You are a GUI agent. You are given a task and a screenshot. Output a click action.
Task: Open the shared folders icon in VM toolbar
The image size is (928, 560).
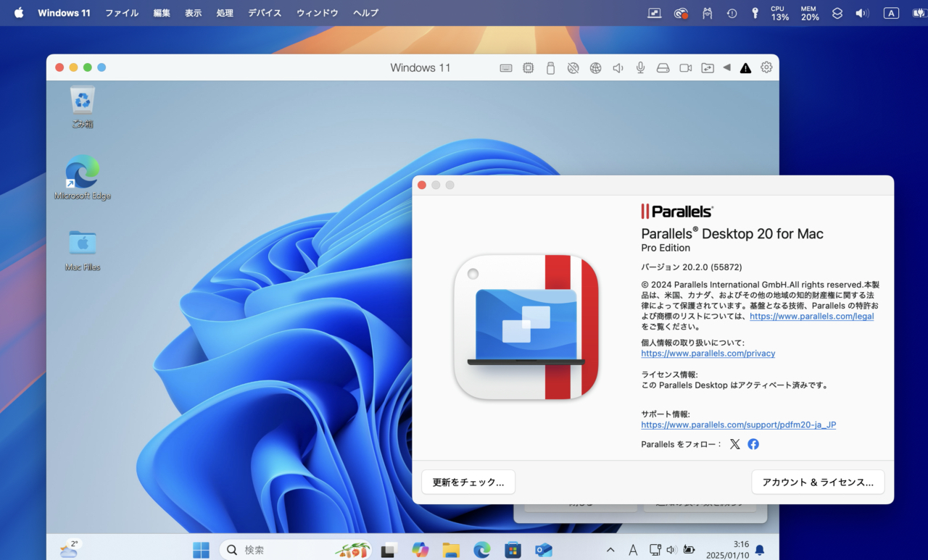708,68
